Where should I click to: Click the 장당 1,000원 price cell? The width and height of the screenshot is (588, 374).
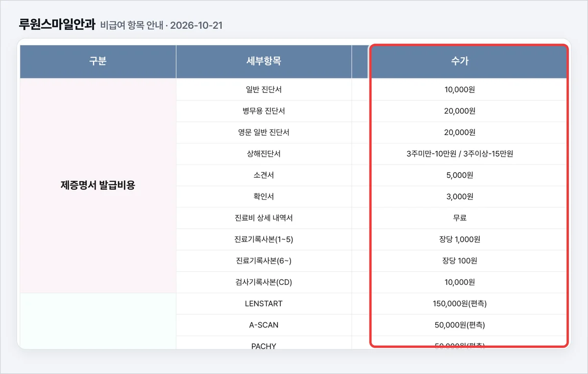tap(460, 239)
